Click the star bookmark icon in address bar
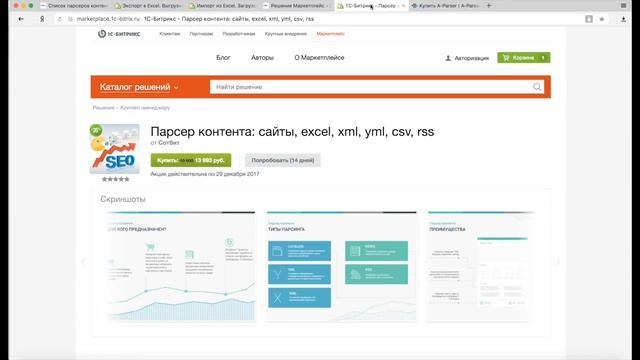640x360 pixels. [x=602, y=19]
